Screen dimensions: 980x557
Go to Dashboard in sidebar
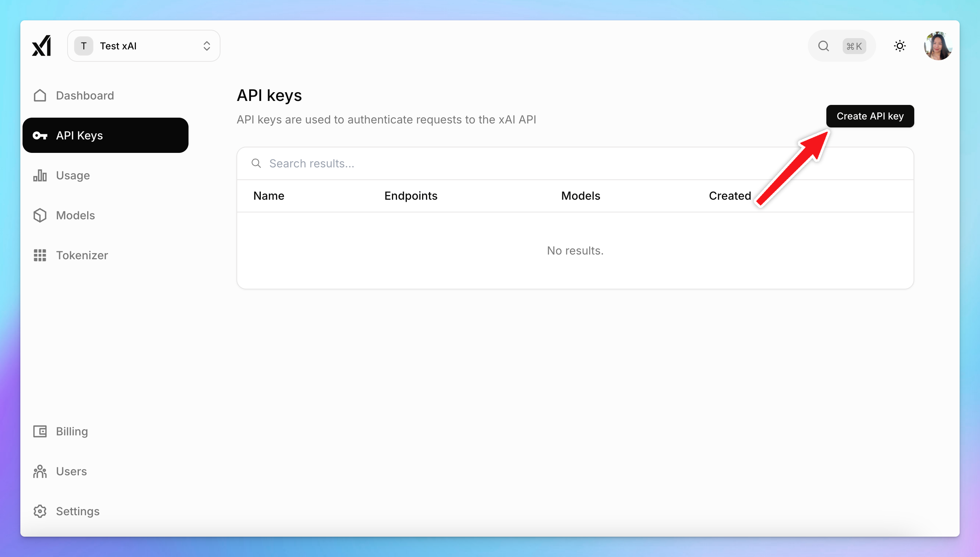tap(85, 95)
